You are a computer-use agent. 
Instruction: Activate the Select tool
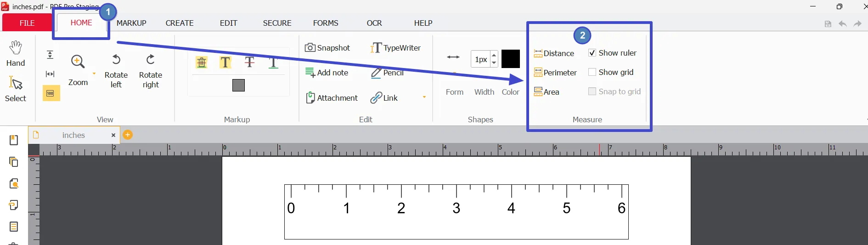point(16,89)
